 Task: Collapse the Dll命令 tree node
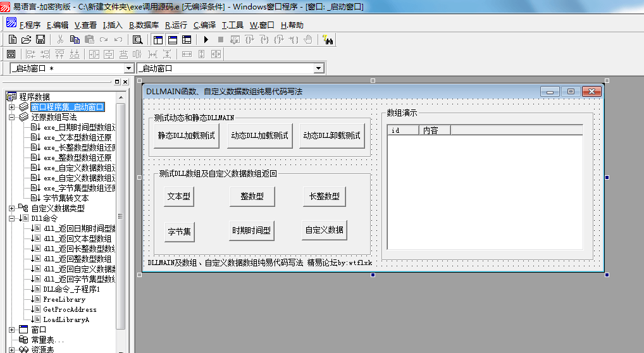point(11,218)
